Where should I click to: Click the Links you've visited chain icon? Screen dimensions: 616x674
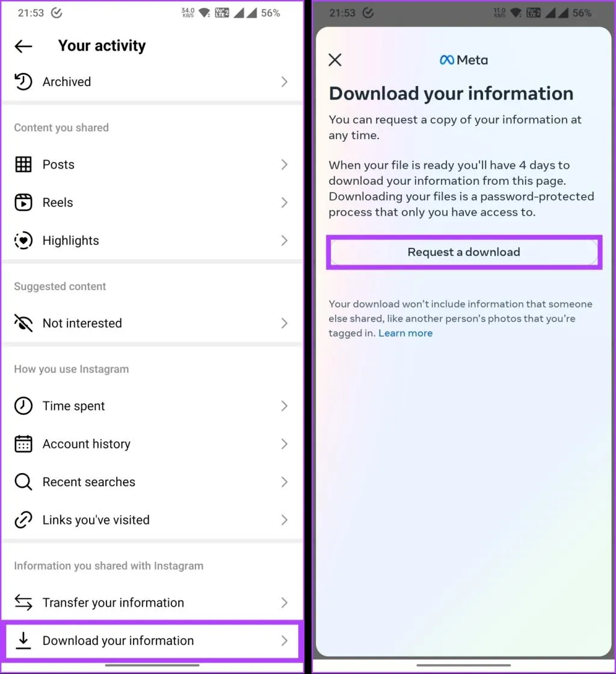(x=23, y=520)
